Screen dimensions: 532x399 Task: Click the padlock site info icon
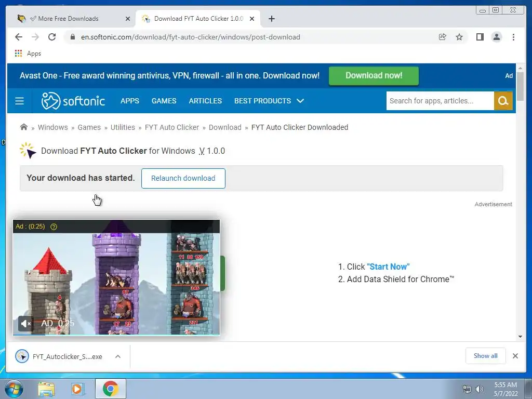pos(73,37)
